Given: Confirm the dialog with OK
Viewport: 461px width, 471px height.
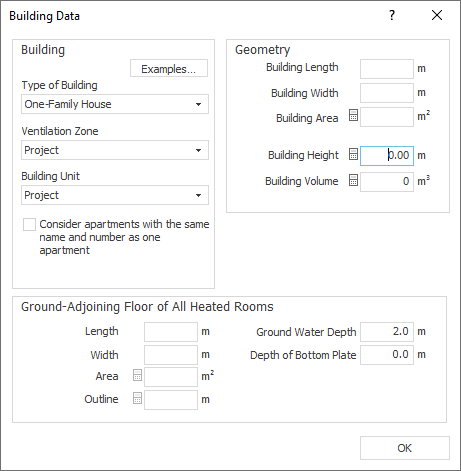Looking at the screenshot, I should click(405, 448).
